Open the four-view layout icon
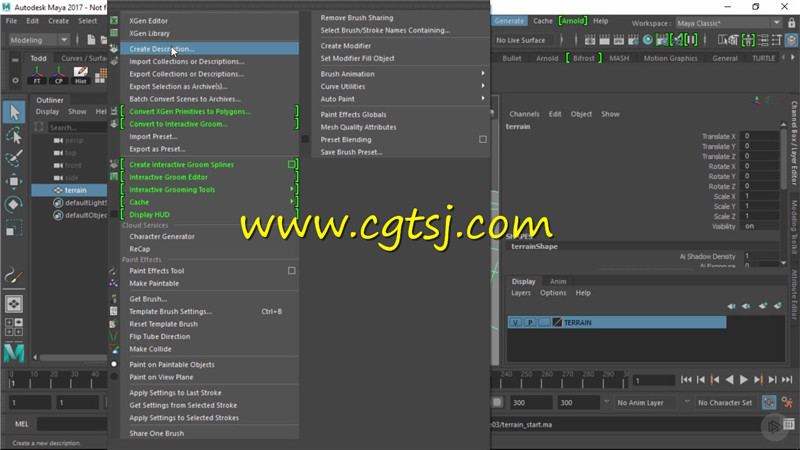 (x=14, y=327)
